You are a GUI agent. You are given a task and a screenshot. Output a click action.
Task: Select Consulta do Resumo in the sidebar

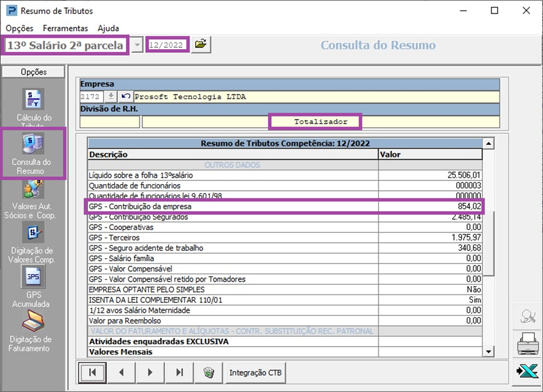click(x=34, y=144)
